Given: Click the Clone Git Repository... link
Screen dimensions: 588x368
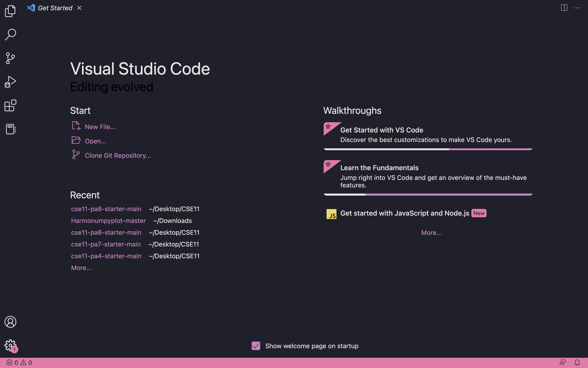Looking at the screenshot, I should coord(118,155).
